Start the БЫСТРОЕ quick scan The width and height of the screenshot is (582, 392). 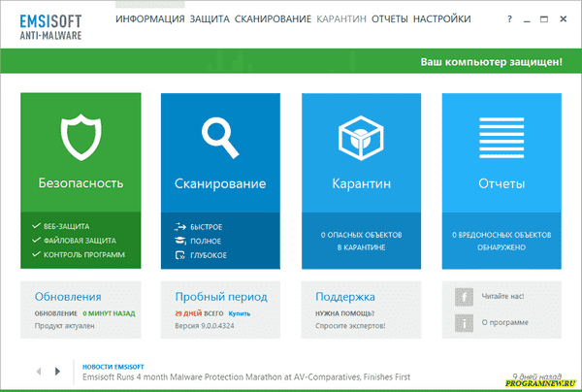207,227
